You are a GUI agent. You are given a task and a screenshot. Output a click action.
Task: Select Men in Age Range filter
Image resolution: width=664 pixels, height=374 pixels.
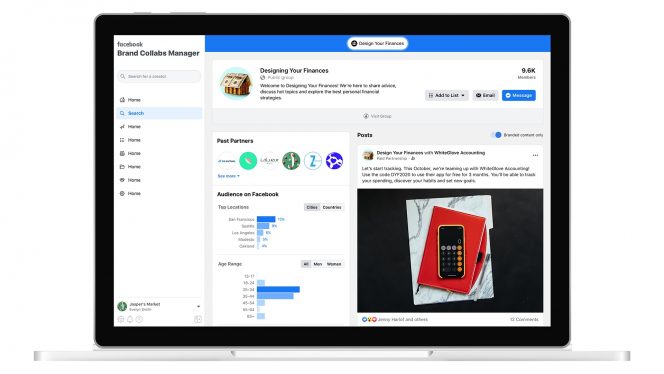[318, 264]
